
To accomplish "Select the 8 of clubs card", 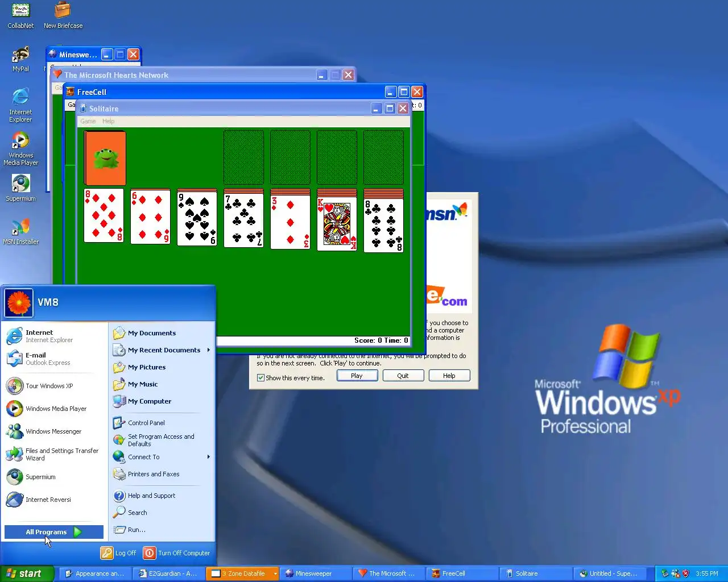I will [384, 225].
